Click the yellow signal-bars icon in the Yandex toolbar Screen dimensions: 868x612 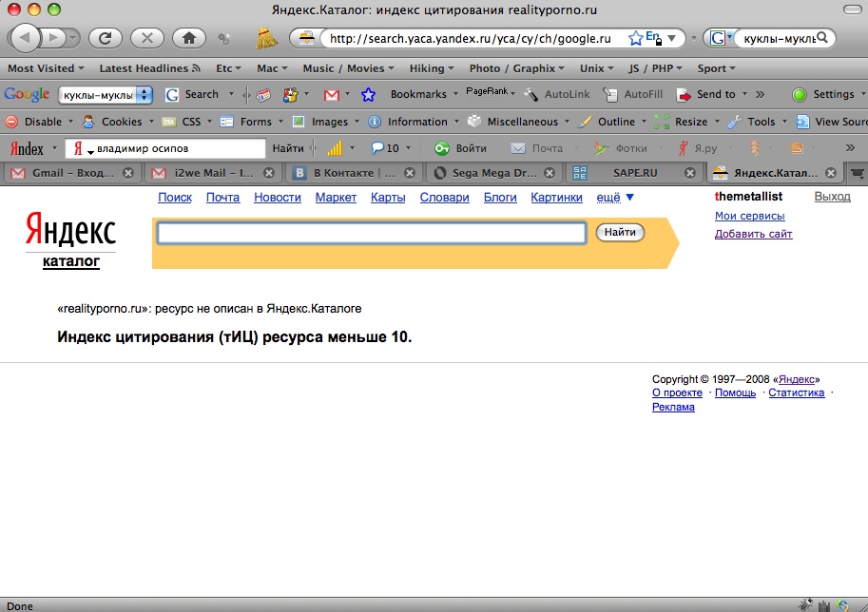pyautogui.click(x=335, y=148)
